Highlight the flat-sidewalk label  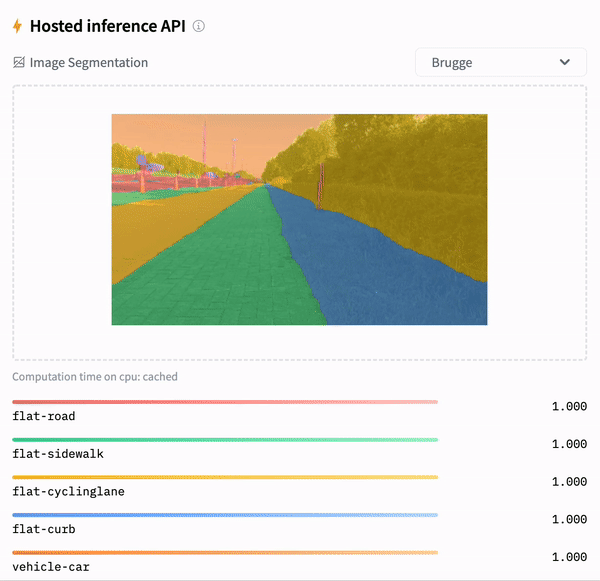point(57,454)
